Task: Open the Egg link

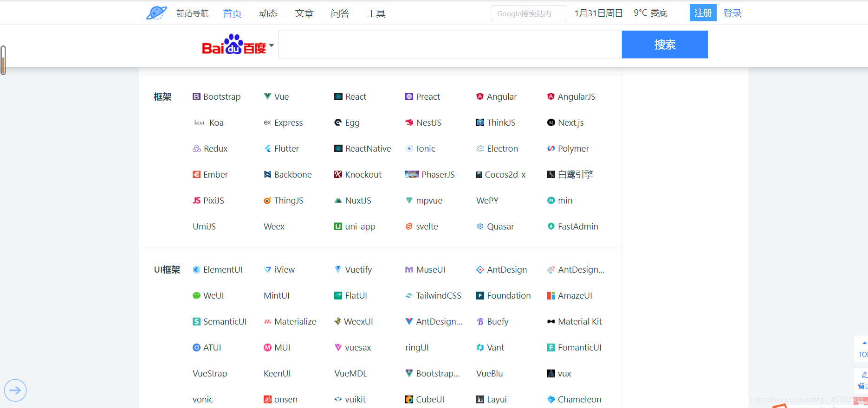Action: click(x=347, y=122)
